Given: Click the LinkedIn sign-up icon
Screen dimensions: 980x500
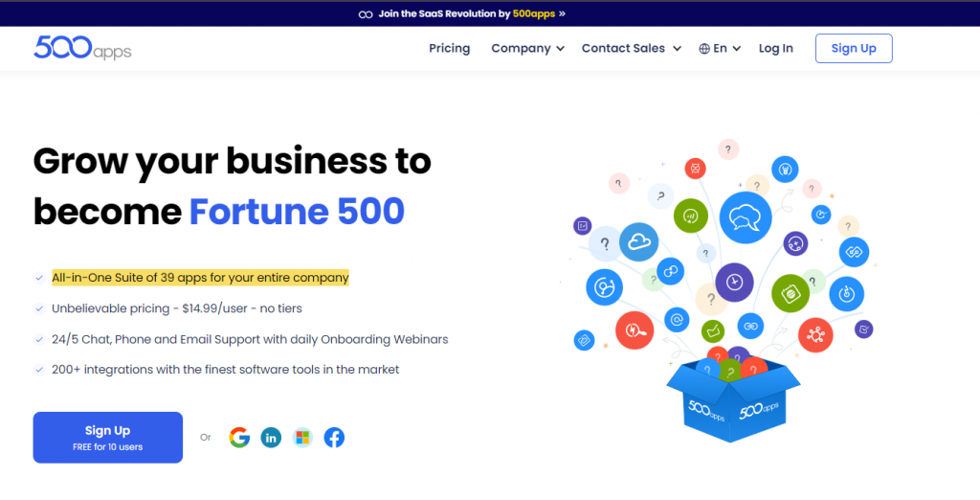Looking at the screenshot, I should (271, 438).
